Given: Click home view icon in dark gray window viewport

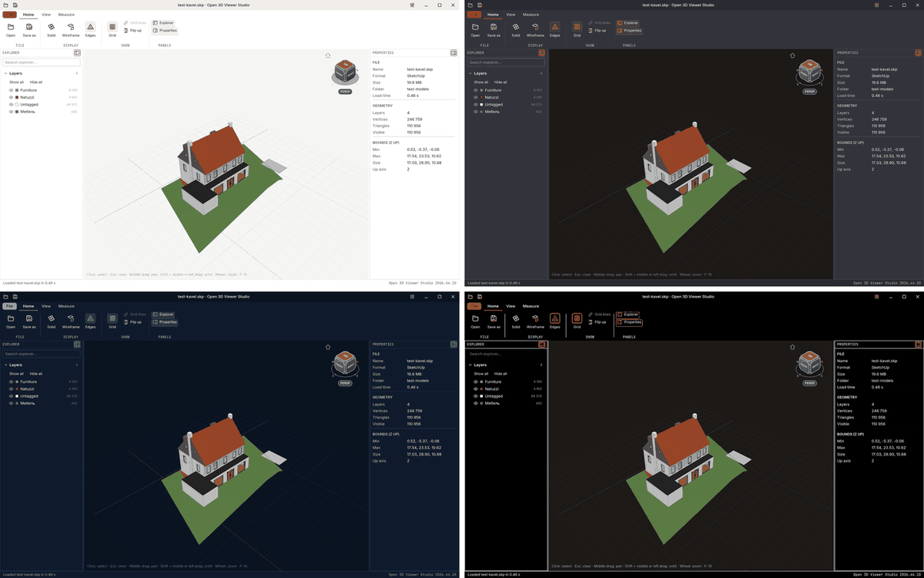Looking at the screenshot, I should (792, 55).
